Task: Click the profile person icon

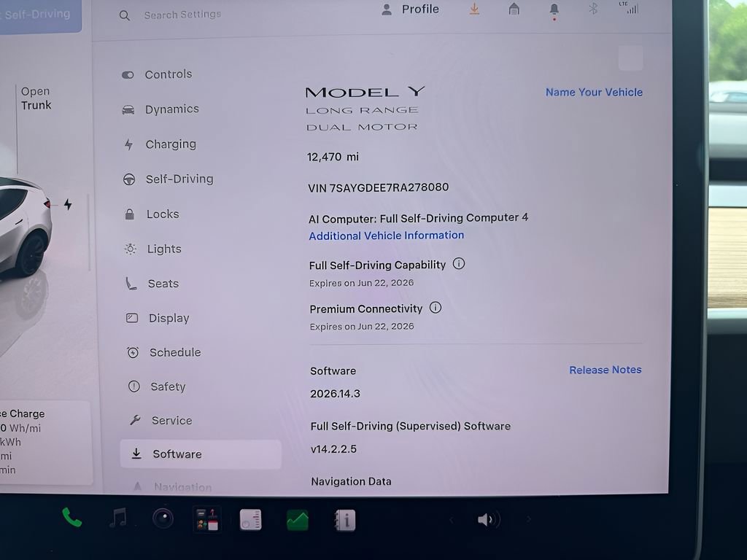Action: [x=387, y=9]
